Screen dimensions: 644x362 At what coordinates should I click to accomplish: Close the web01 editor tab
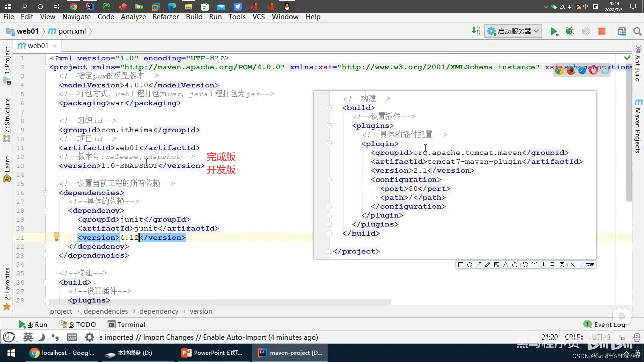coord(54,46)
